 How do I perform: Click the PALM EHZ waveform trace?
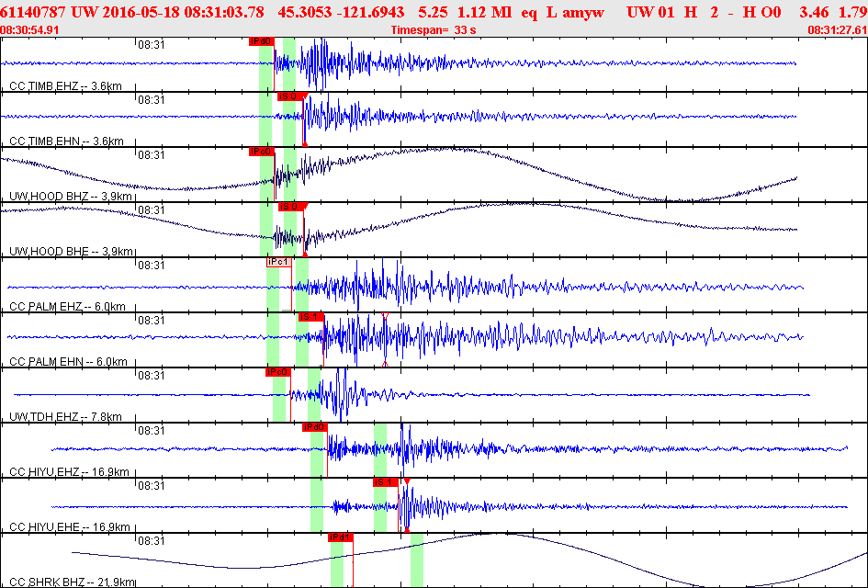[405, 287]
